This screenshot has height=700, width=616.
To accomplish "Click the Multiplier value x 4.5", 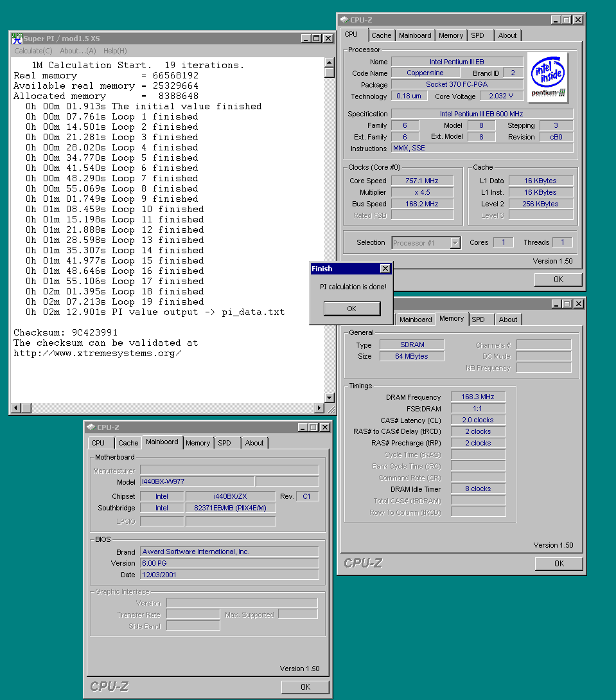I will (x=423, y=192).
